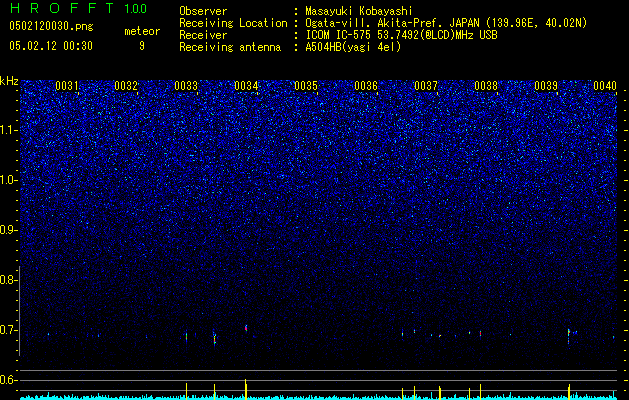Click the 0033 time marker
Viewport: 629px width, 400px height.
point(186,86)
